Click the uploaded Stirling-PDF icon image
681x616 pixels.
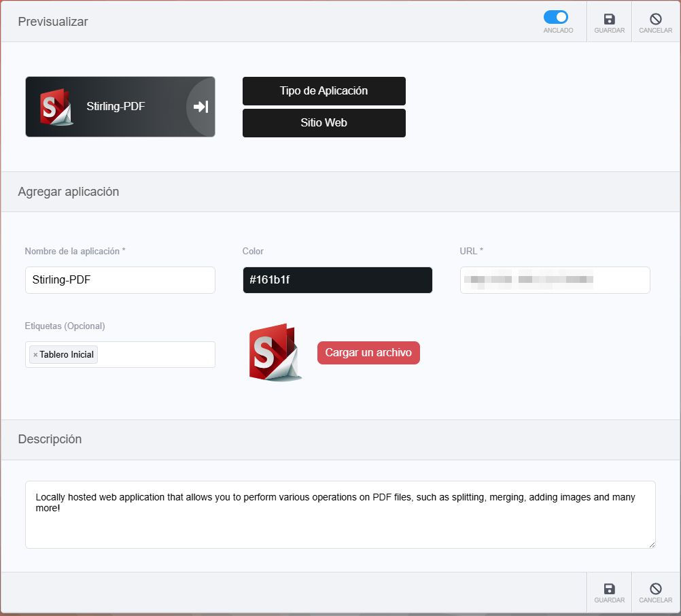pyautogui.click(x=275, y=352)
